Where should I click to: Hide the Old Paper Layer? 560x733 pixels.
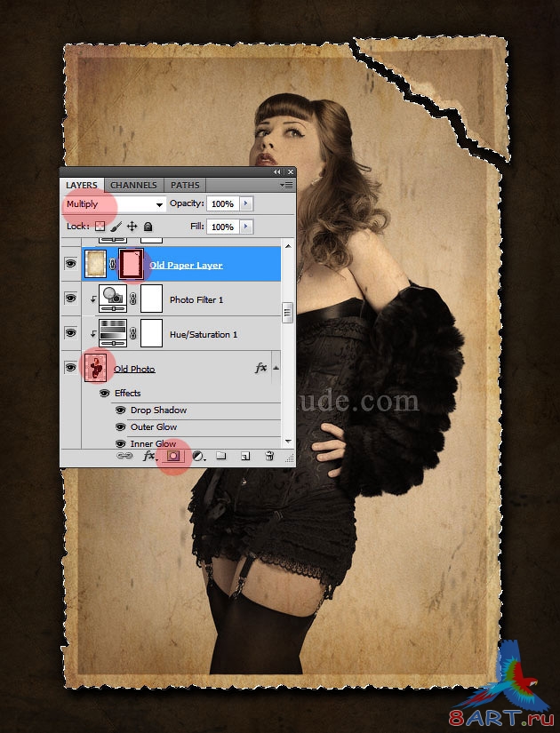[x=70, y=264]
